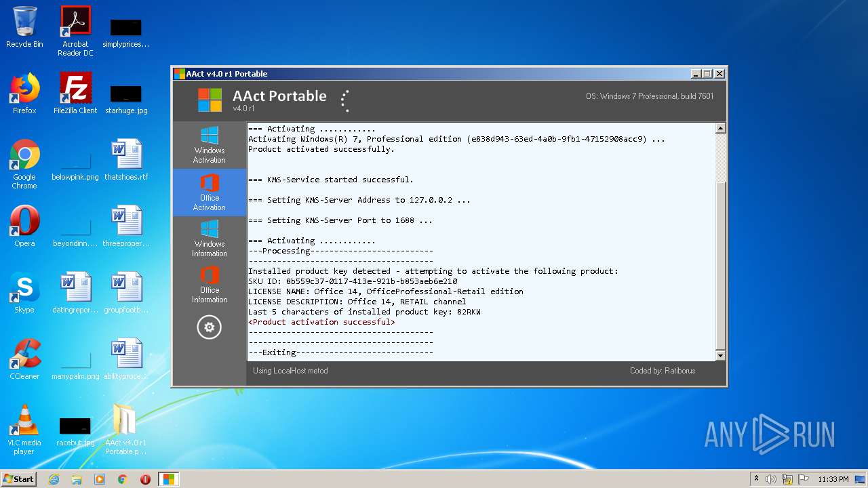Click 'Coded by: Ratiborus' text
868x488 pixels.
point(663,371)
